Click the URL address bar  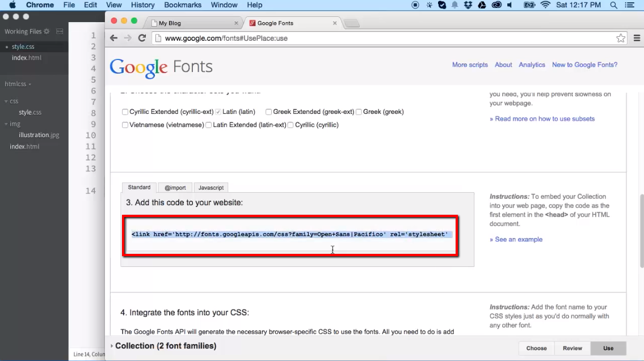coord(386,39)
